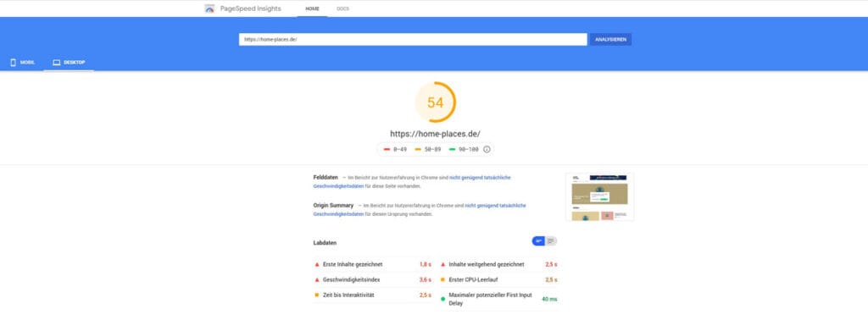Click 'Zeit bis Interaktivität' metric label
This screenshot has height=320, width=868.
click(348, 295)
